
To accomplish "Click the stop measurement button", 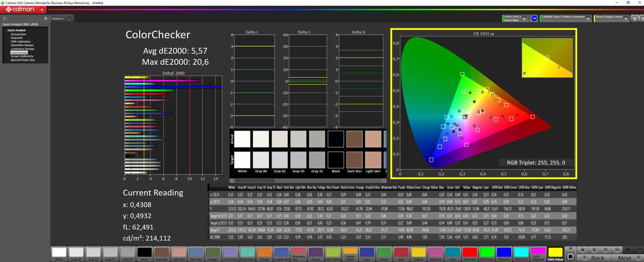I will (x=583, y=250).
